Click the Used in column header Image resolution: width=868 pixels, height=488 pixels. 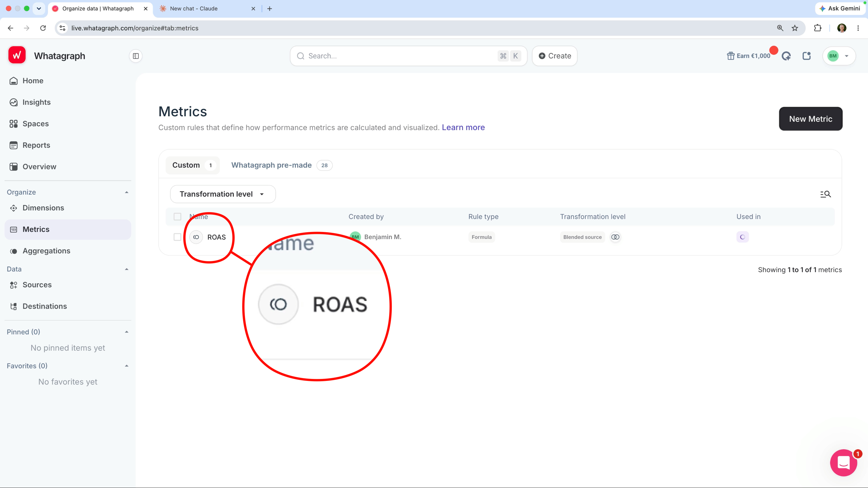pyautogui.click(x=749, y=216)
